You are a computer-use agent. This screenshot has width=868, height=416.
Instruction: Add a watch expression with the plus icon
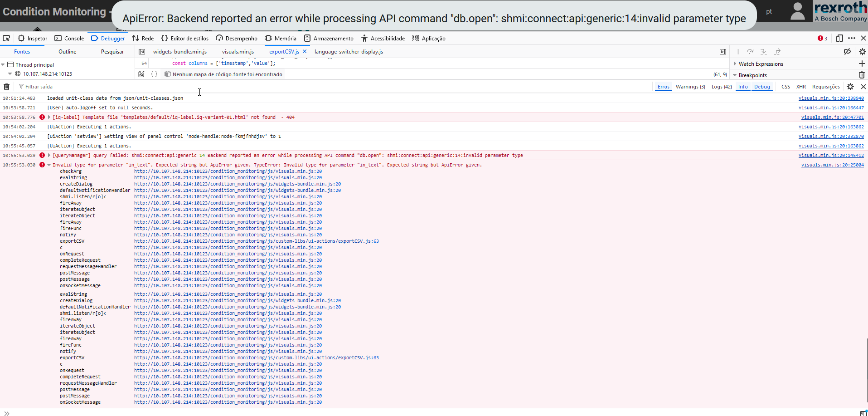tap(862, 64)
